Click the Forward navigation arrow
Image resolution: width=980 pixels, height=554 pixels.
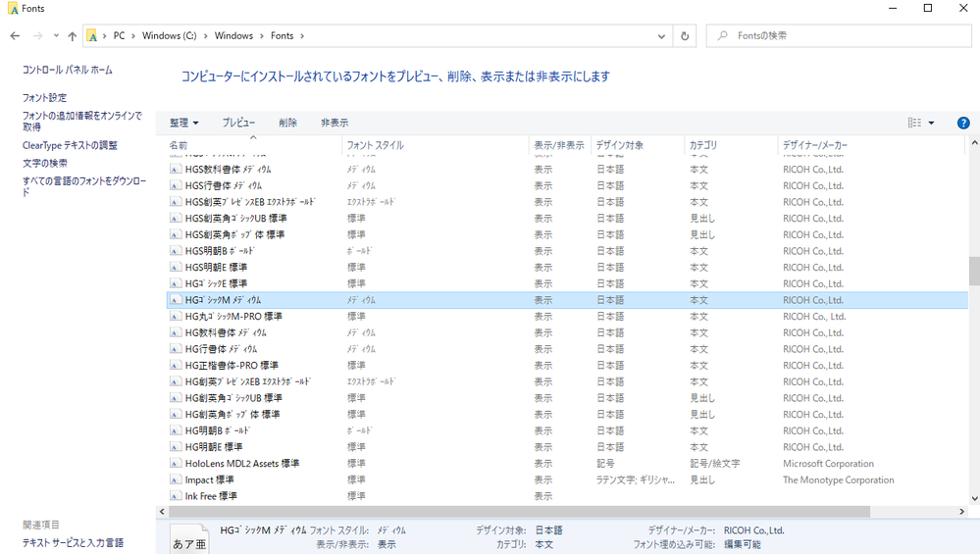click(x=37, y=36)
